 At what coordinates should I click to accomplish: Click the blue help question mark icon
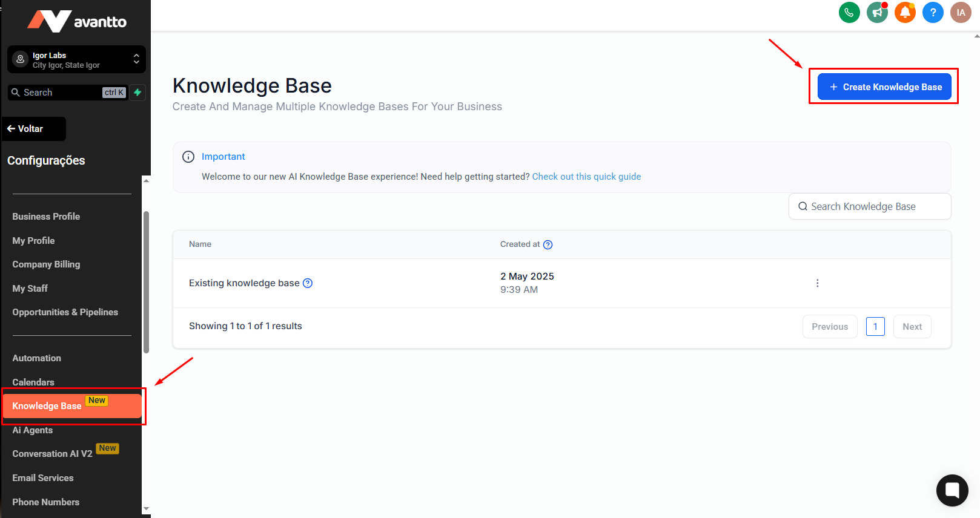click(933, 12)
